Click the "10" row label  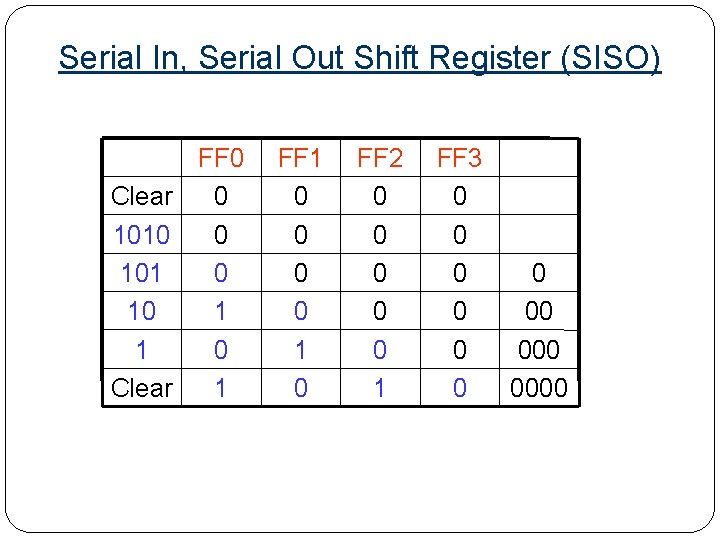tap(142, 311)
